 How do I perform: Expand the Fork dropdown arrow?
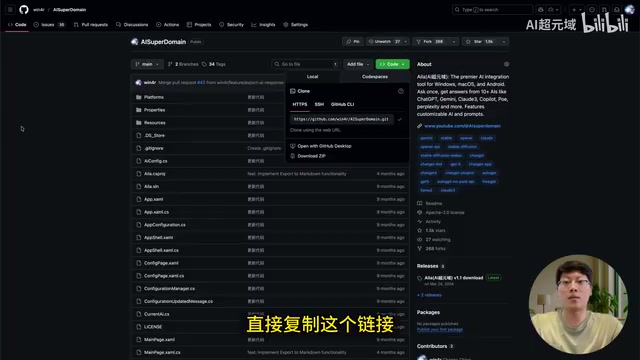[x=453, y=42]
